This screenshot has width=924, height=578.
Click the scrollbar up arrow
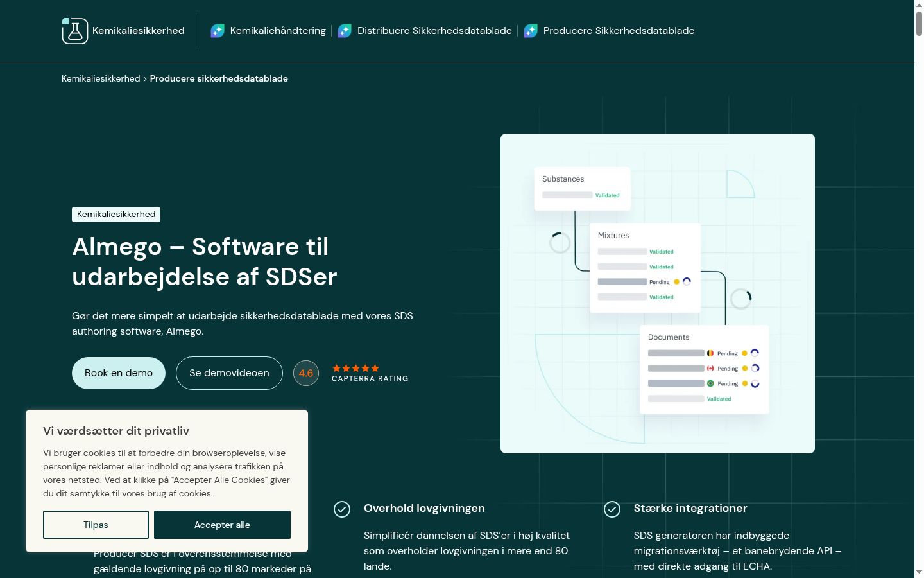919,4
